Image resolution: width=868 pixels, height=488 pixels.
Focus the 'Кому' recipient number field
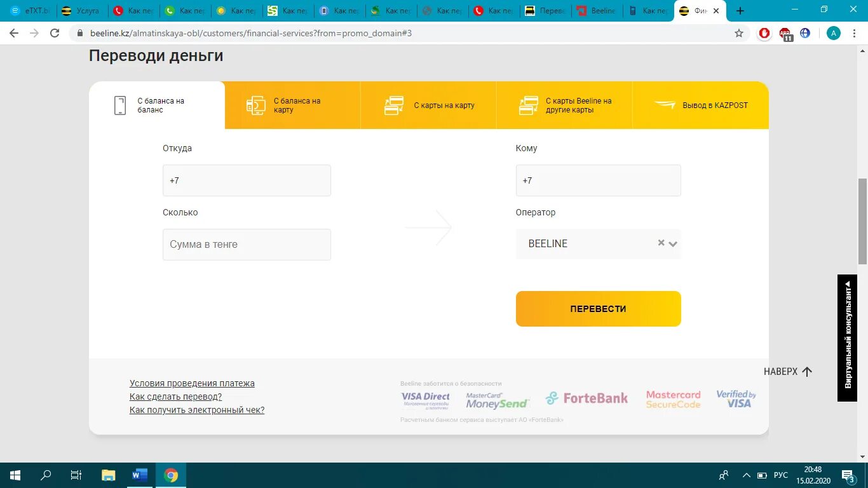click(599, 180)
